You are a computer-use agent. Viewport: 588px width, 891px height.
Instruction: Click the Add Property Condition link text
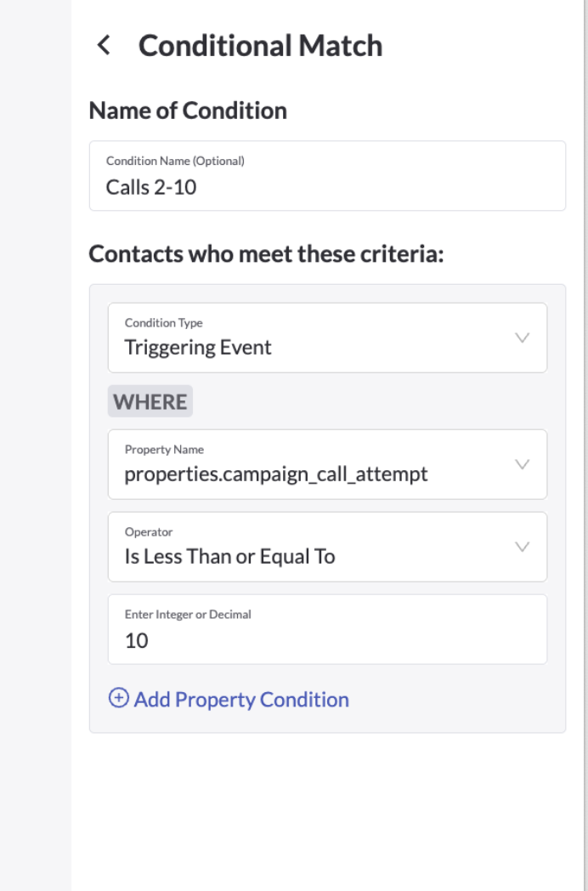pos(241,700)
